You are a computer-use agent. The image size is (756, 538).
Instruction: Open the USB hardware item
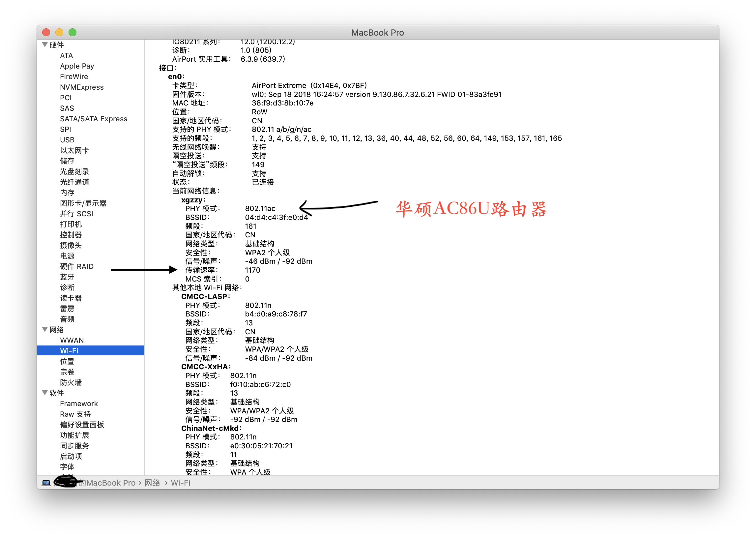pos(67,140)
